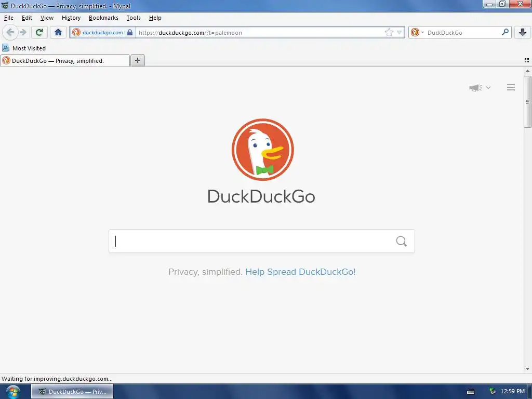The height and width of the screenshot is (399, 532).
Task: Open the View menu
Action: (x=47, y=18)
